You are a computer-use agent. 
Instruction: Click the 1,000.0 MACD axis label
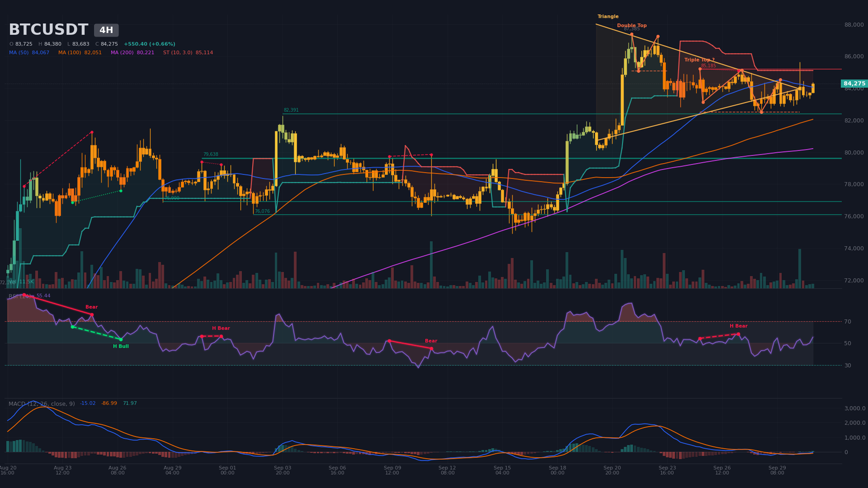pyautogui.click(x=854, y=438)
